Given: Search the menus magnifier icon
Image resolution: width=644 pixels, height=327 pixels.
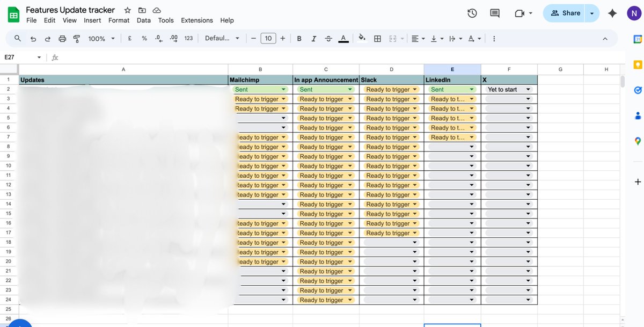Looking at the screenshot, I should pyautogui.click(x=18, y=38).
